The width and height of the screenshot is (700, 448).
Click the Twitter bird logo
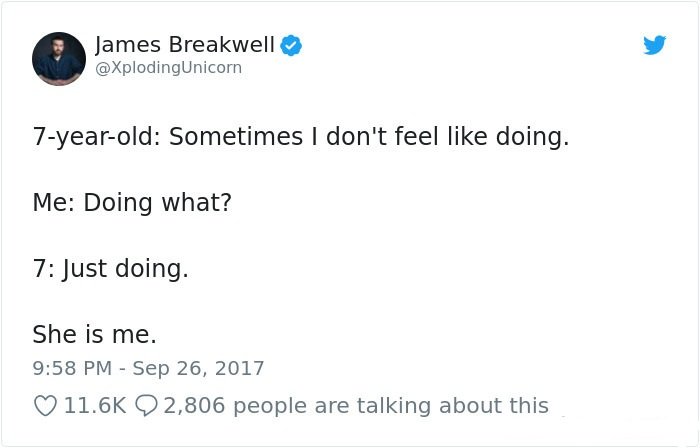(x=654, y=45)
